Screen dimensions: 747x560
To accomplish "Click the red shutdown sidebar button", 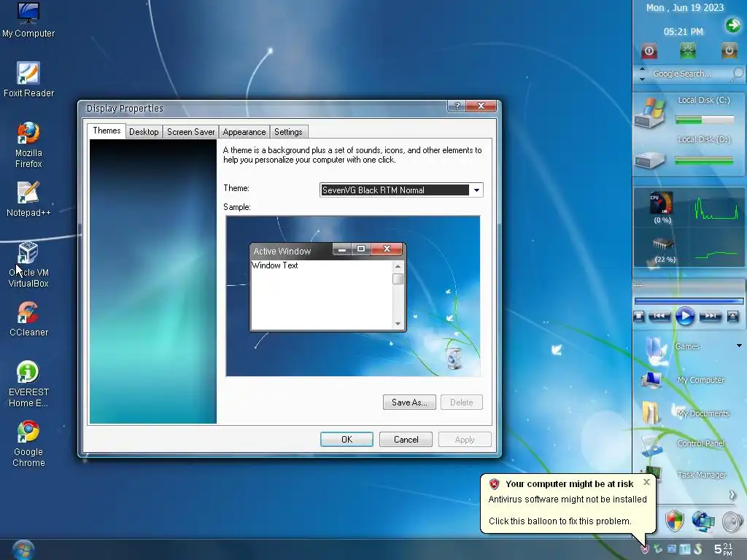I will [649, 50].
